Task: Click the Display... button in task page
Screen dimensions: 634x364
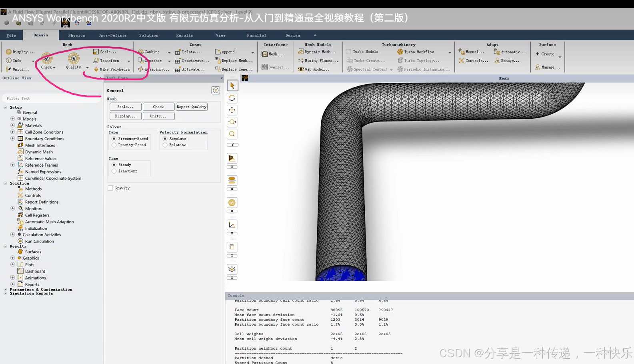Action: click(125, 116)
